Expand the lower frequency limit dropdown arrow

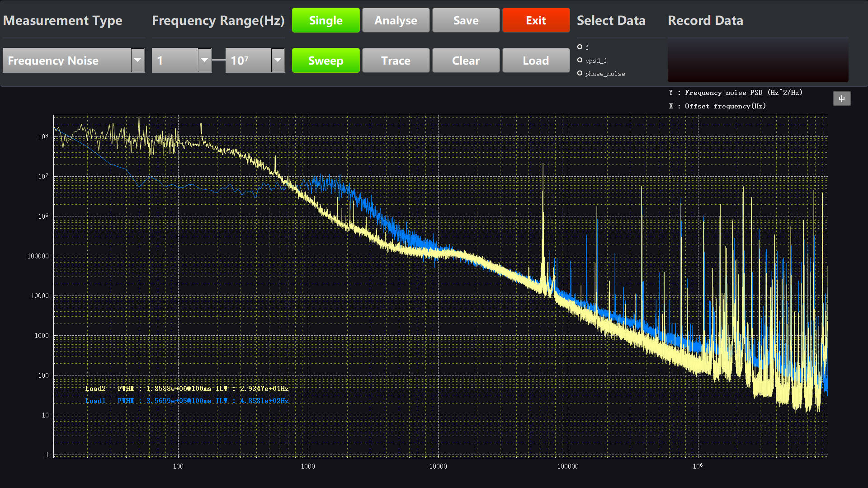205,60
